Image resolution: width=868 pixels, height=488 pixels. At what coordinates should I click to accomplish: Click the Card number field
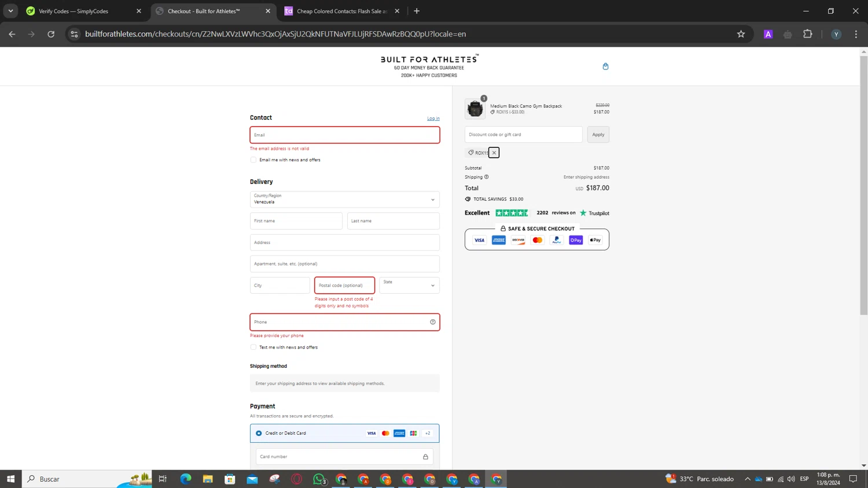345,457
